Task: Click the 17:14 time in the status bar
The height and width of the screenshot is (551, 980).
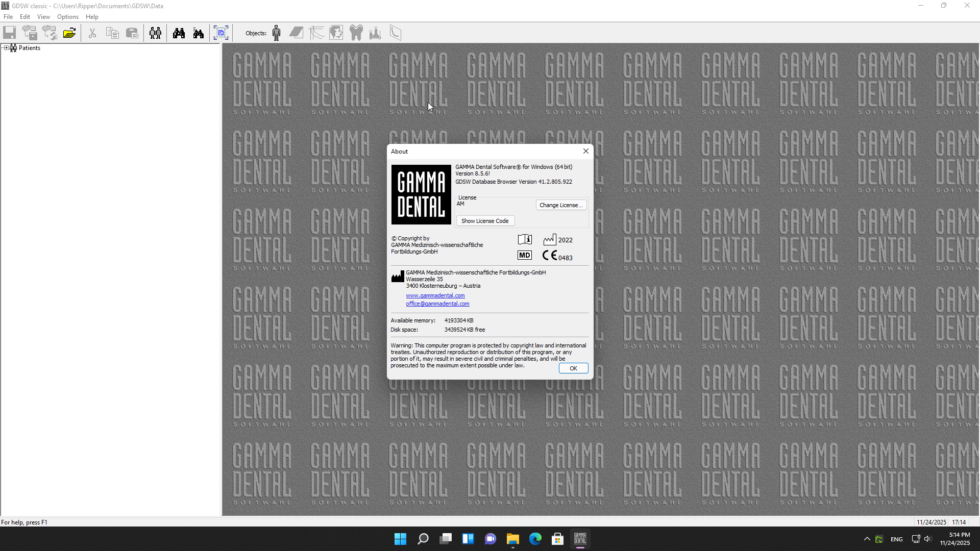Action: pos(959,522)
